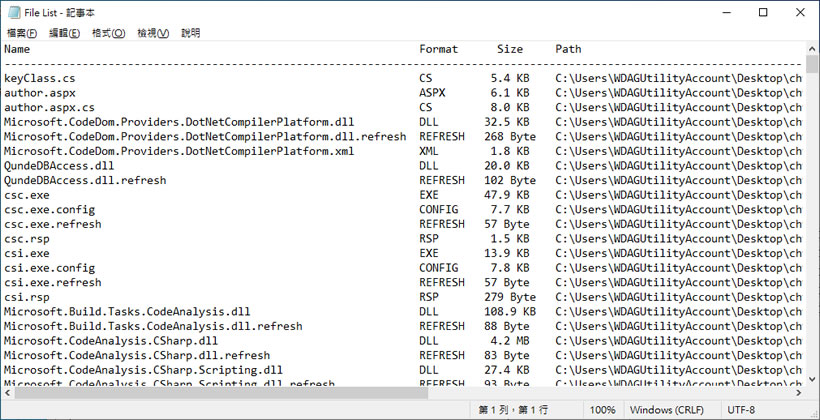Click the 'ASPX' format value

(x=432, y=93)
